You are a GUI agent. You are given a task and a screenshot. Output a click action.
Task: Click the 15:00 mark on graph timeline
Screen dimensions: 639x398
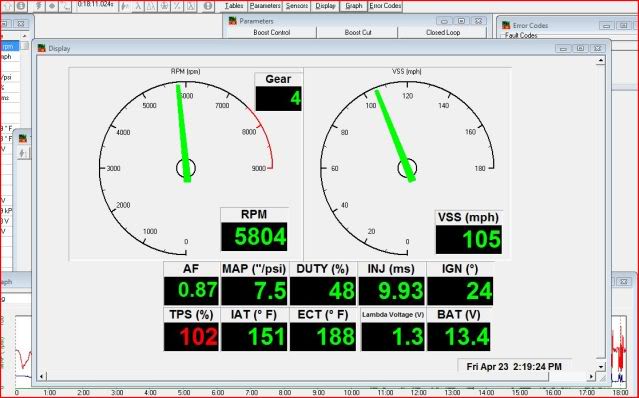[520, 393]
